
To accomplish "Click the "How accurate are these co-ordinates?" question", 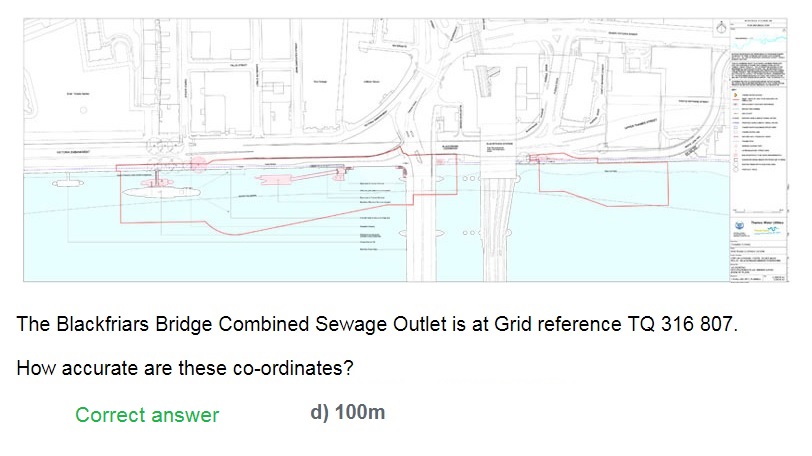I will click(x=185, y=367).
